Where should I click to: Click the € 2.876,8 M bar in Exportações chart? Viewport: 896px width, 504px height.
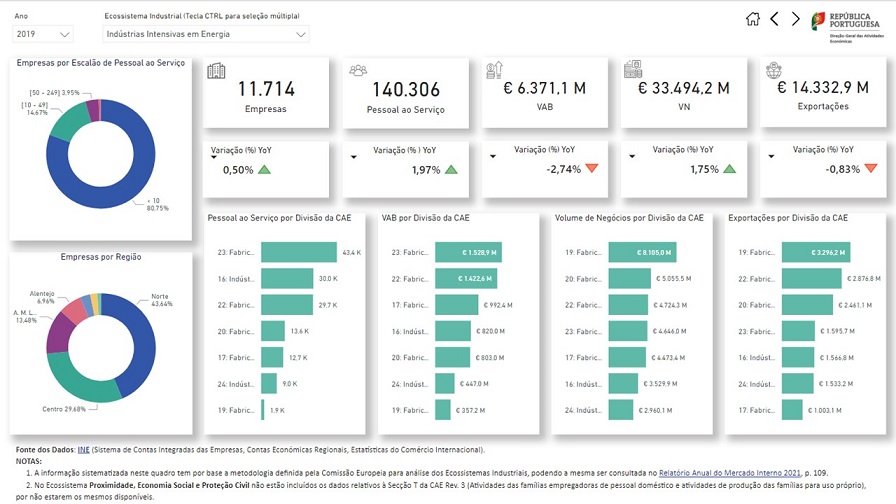coord(812,278)
